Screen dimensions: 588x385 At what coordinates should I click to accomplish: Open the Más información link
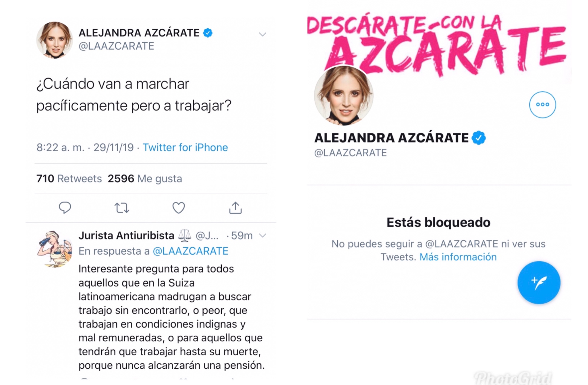coord(458,257)
